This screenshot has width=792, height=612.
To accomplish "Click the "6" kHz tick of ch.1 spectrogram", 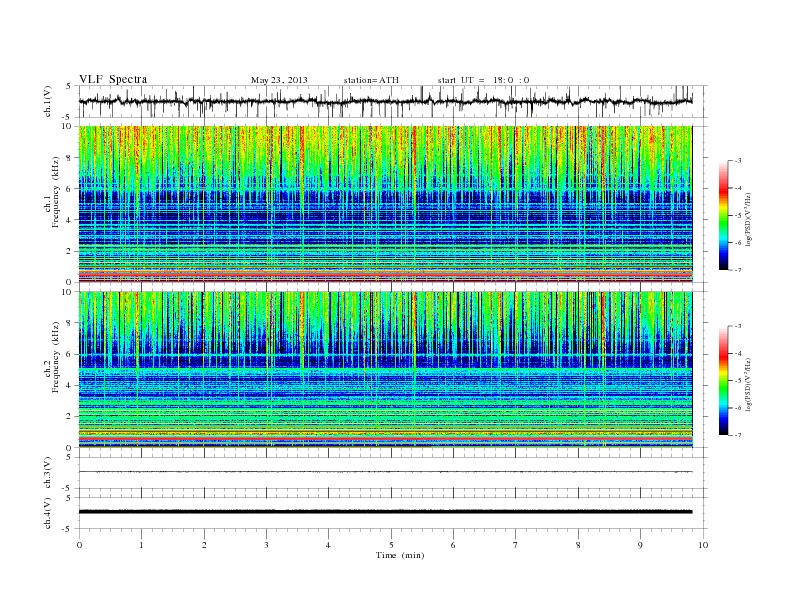I will tap(69, 189).
